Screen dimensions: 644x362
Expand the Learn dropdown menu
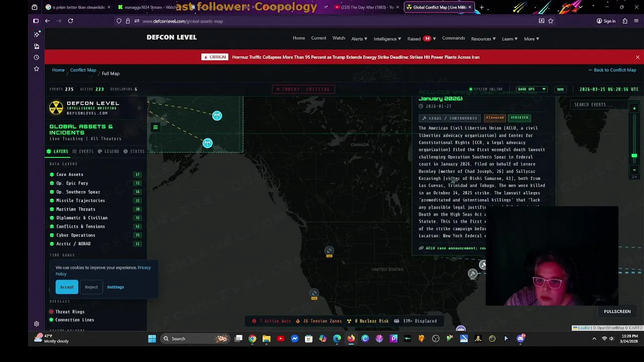click(509, 39)
